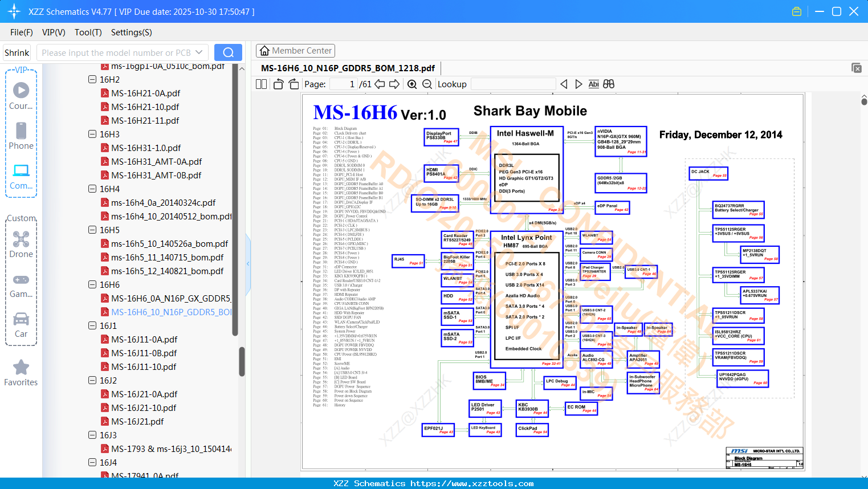Click the Shrink button
Image resolution: width=868 pixels, height=489 pixels.
tap(17, 52)
